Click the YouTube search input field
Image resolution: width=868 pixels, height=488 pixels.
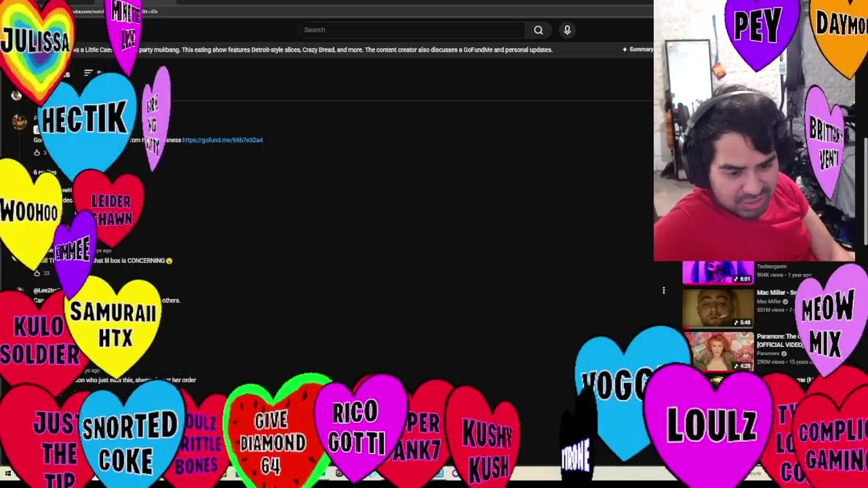[410, 30]
